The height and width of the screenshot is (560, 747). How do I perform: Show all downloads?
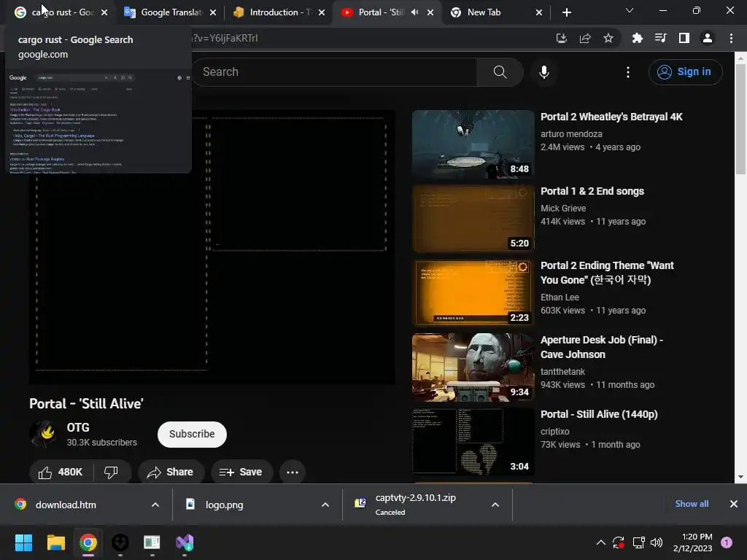(x=692, y=504)
